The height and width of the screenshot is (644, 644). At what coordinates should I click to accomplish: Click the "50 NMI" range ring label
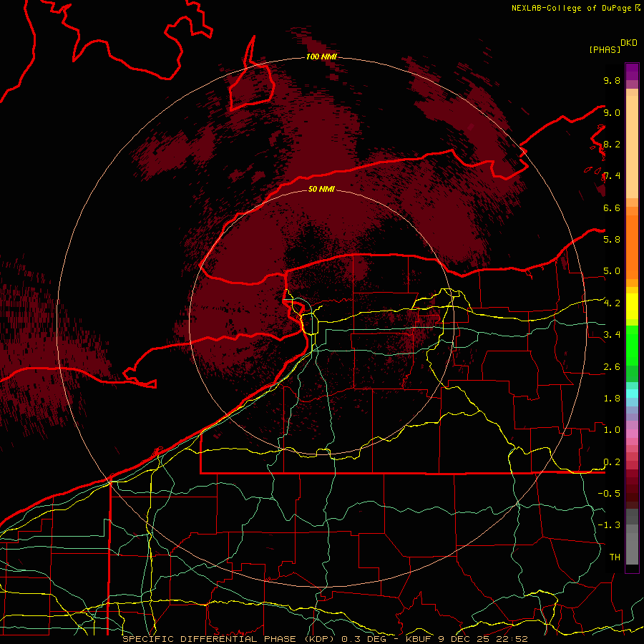tap(321, 189)
